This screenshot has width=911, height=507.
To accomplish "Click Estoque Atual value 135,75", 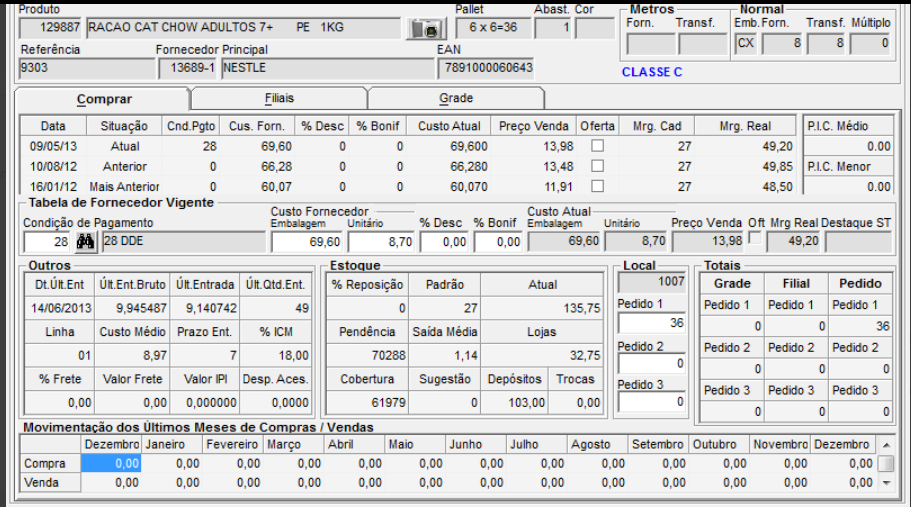I will (542, 308).
